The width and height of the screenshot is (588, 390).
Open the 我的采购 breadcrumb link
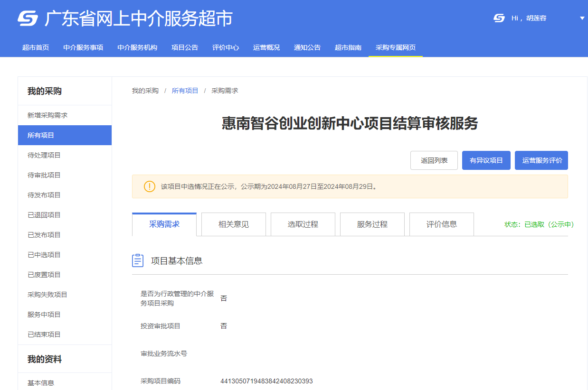[x=144, y=90]
